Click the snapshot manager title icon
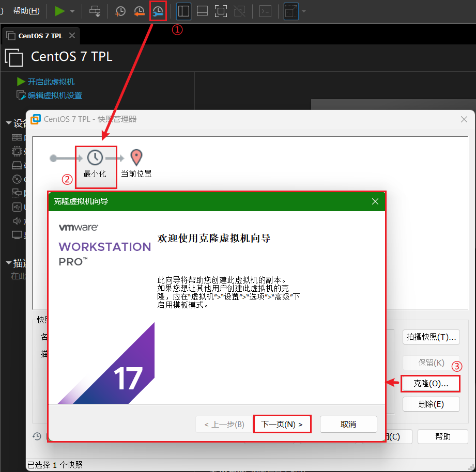Viewport: 476px width, 472px height. (x=36, y=119)
